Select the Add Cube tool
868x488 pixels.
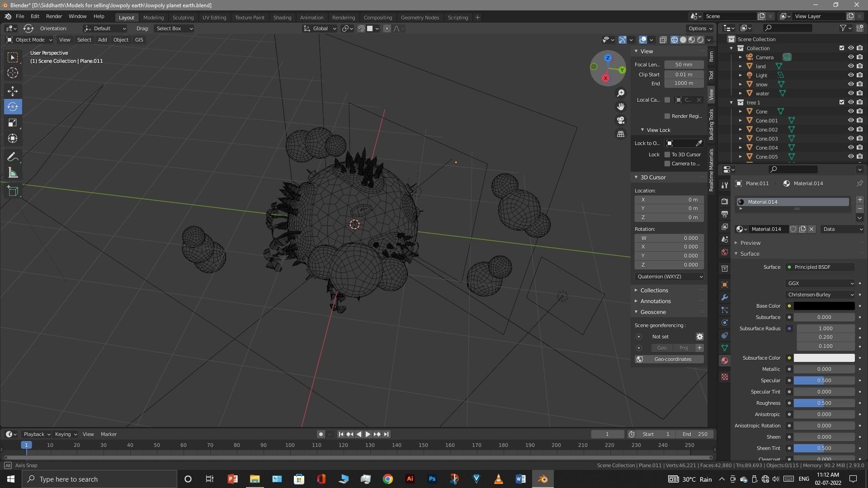click(13, 191)
